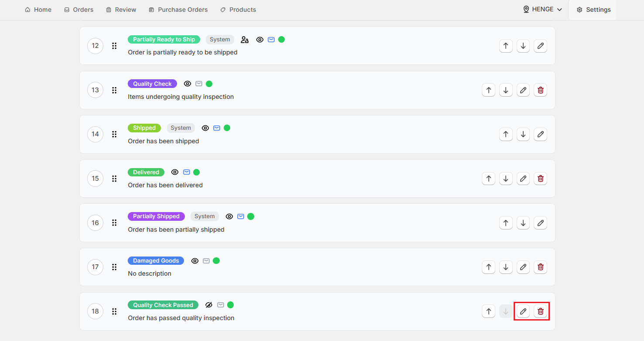Viewport: 644px width, 341px height.
Task: Edit the Shipped status
Action: coord(541,134)
